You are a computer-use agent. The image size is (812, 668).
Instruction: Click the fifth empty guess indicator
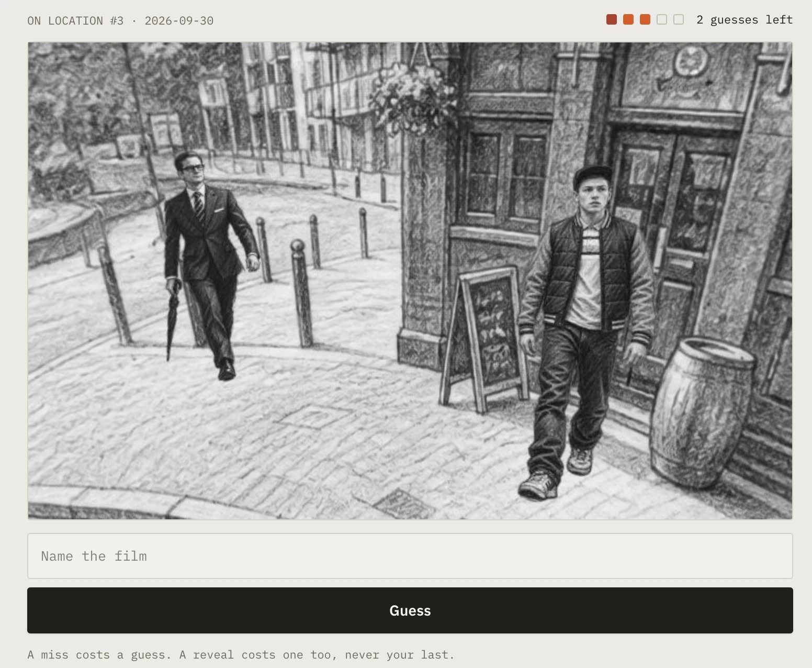click(x=679, y=19)
